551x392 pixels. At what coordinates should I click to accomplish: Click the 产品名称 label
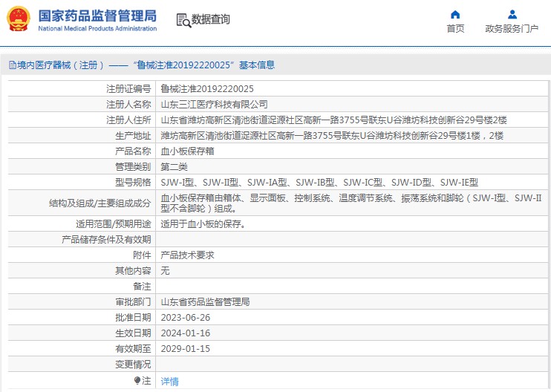point(133,151)
